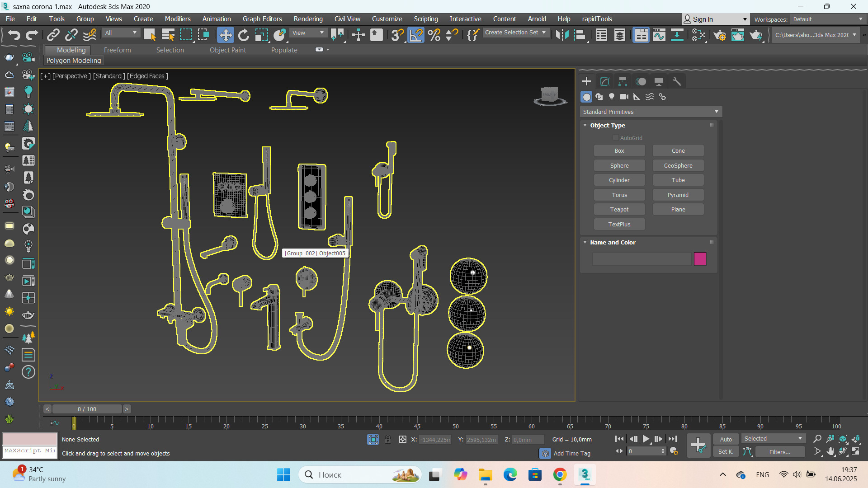The image size is (868, 488).
Task: Select the Lights category icon
Action: tap(612, 97)
